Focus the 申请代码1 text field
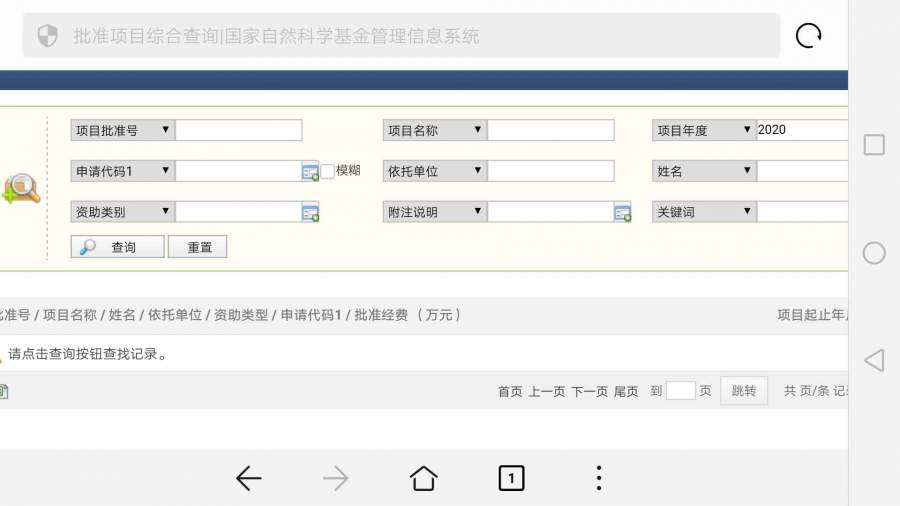Viewport: 900px width, 506px height. [239, 171]
